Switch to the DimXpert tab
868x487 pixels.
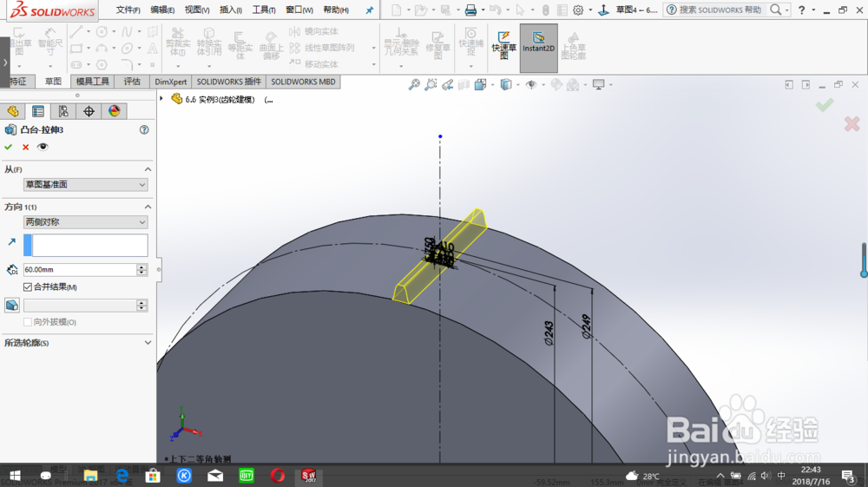click(170, 82)
